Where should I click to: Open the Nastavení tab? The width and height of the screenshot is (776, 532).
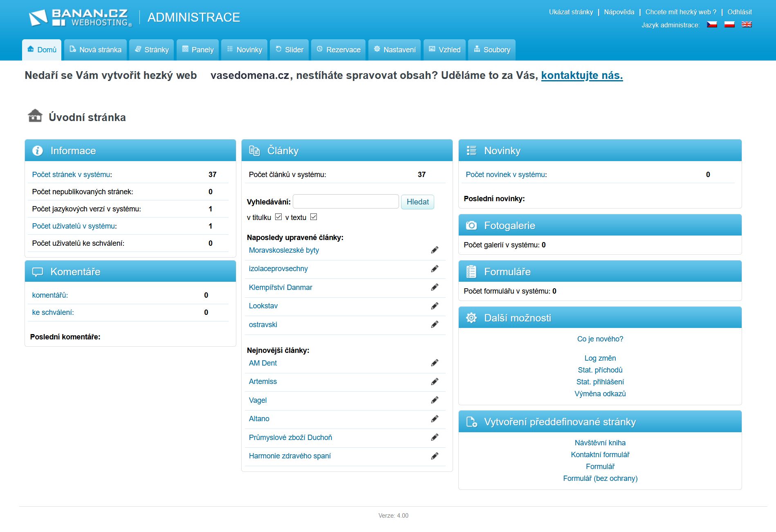[x=395, y=50]
